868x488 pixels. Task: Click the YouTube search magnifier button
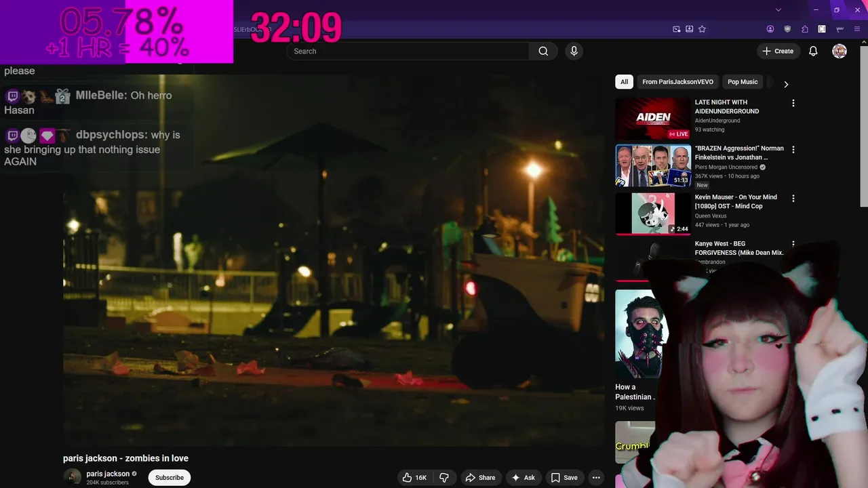[x=543, y=51]
